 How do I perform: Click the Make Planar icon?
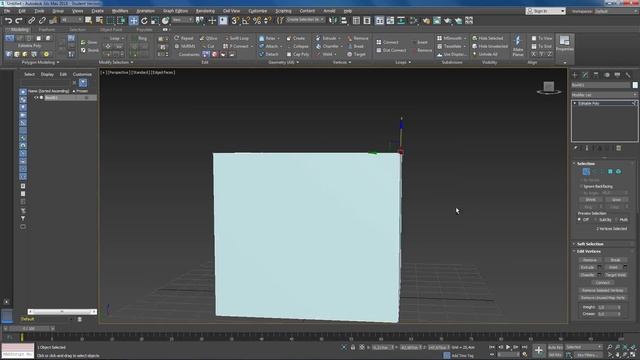[x=518, y=46]
